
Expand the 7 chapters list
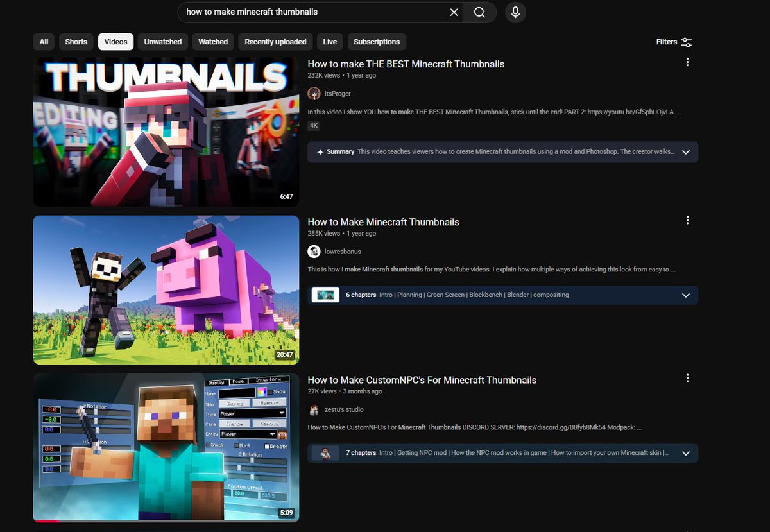686,452
